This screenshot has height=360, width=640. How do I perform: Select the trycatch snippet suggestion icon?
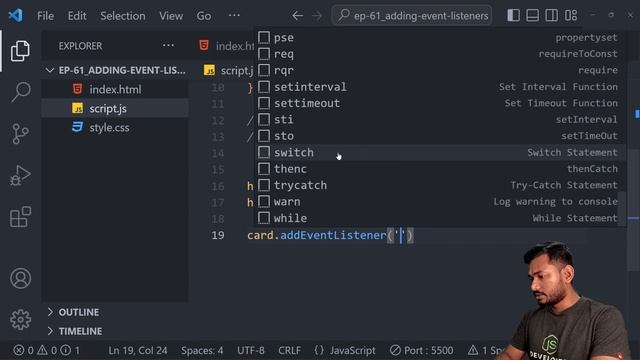pos(264,185)
